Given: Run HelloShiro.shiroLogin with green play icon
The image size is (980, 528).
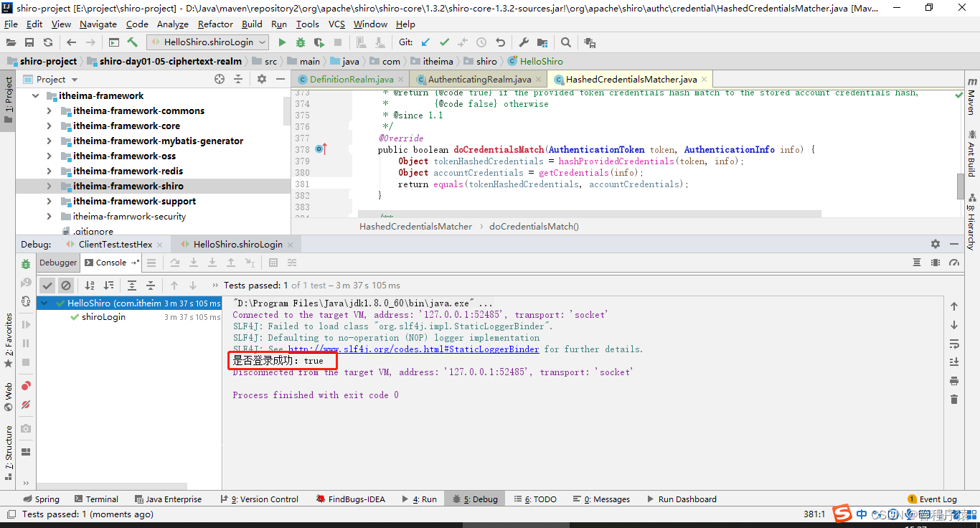Looking at the screenshot, I should coord(282,42).
